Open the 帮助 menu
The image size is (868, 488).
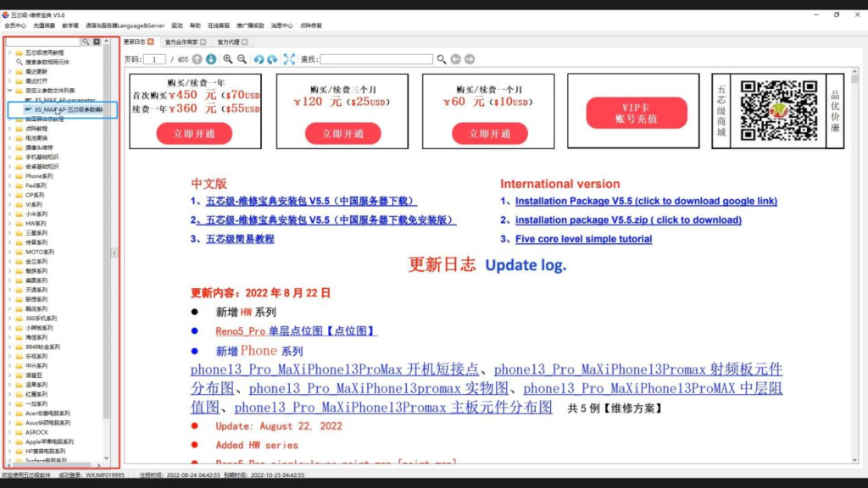coord(195,25)
